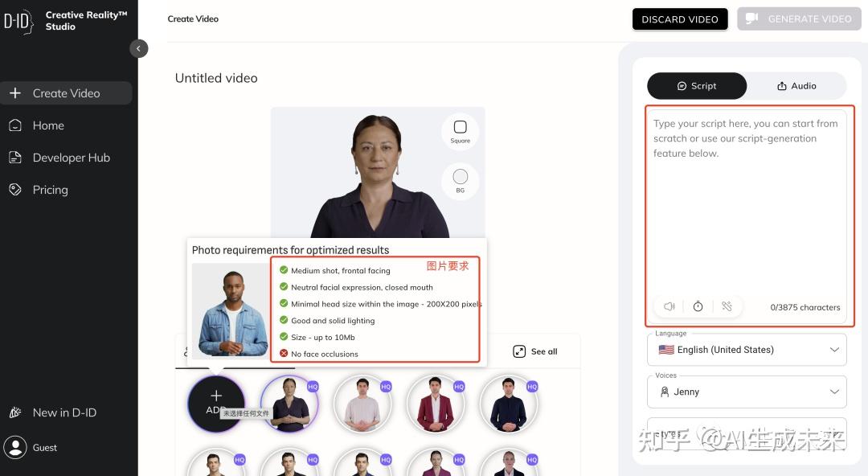Image resolution: width=868 pixels, height=476 pixels.
Task: Click the Guest account entry
Action: [x=44, y=447]
